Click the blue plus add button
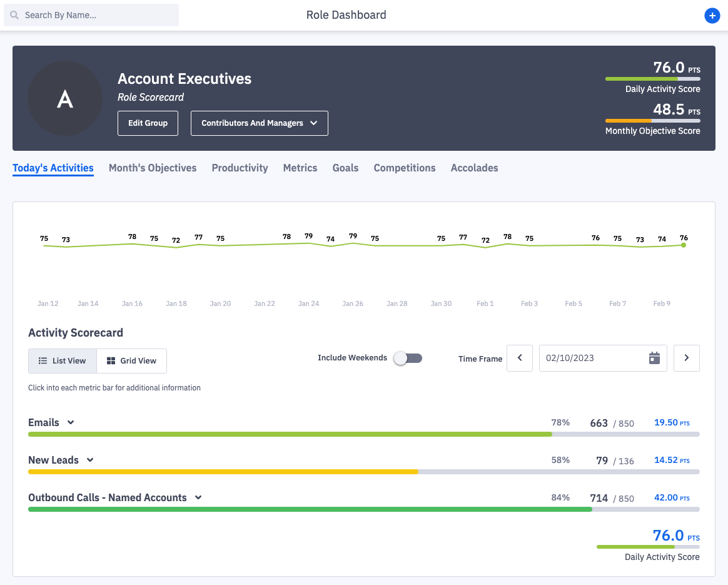Screen dimensions: 728x585 pos(712,16)
